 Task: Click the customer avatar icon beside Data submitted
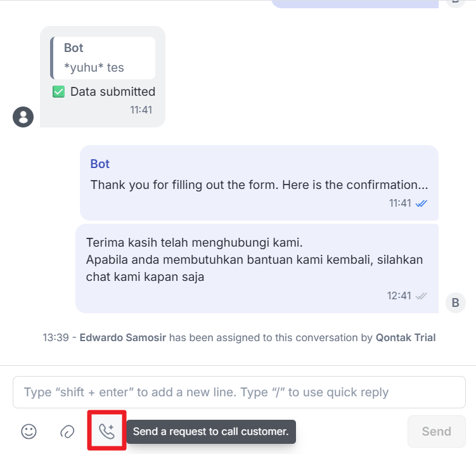[23, 117]
